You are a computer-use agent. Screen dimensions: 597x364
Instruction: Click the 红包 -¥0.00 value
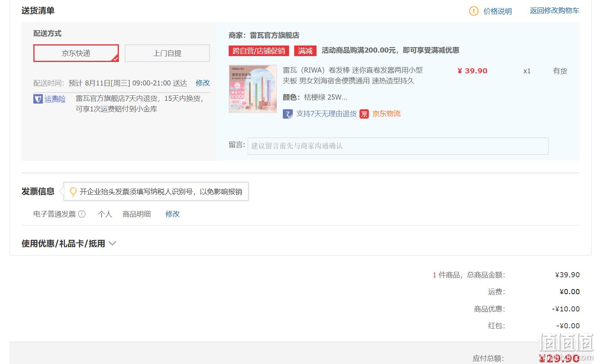[568, 326]
